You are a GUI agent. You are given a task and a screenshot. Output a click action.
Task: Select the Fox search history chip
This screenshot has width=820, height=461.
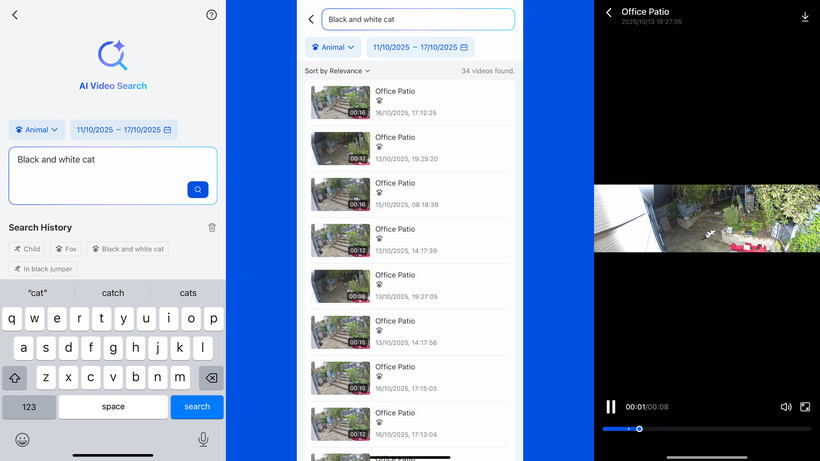pos(67,249)
